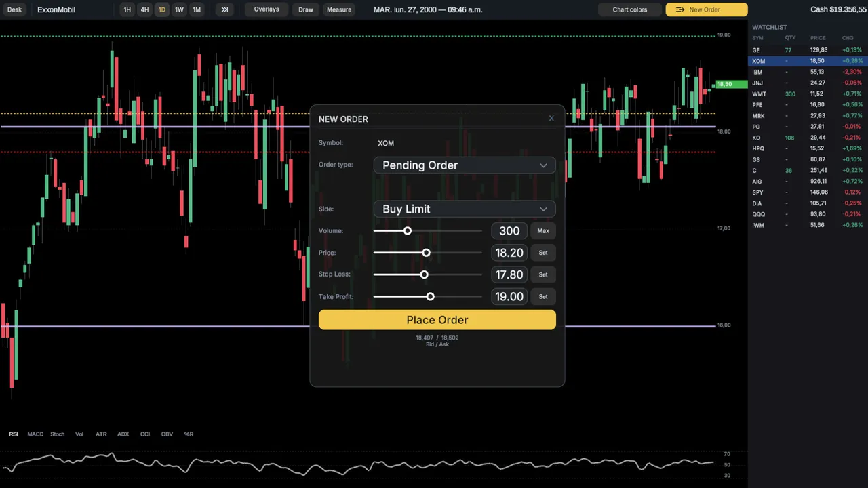Screen dimensions: 868x488
Task: Open the Overlays menu
Action: (x=267, y=9)
